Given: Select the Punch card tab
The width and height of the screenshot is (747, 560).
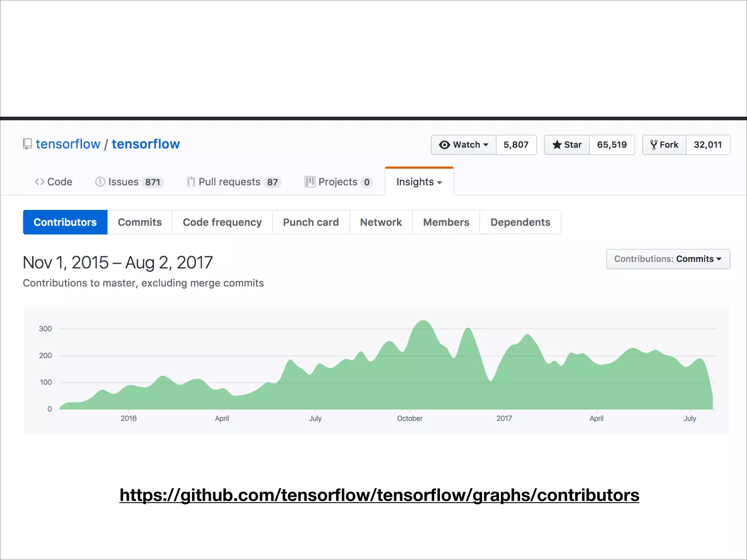Looking at the screenshot, I should point(311,222).
